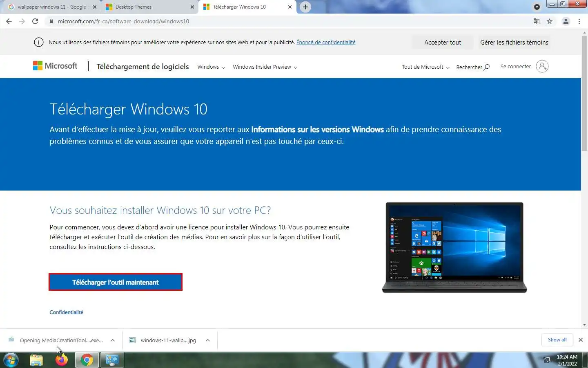Click Se connecter sign-in link

516,66
